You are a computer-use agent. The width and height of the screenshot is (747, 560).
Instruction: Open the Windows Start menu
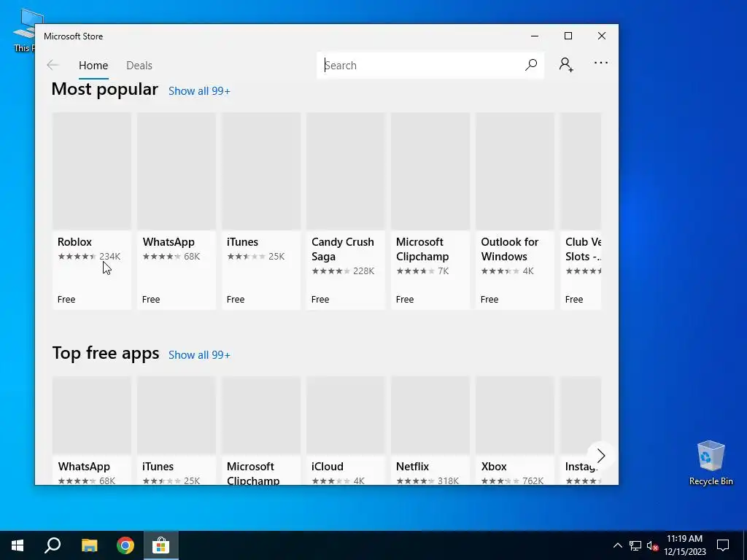coord(18,545)
